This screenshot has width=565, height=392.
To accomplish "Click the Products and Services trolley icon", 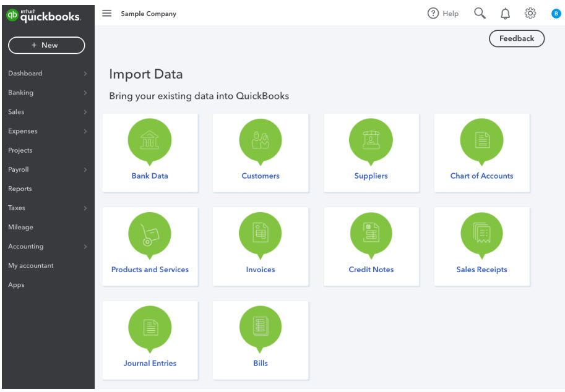I will pos(150,234).
